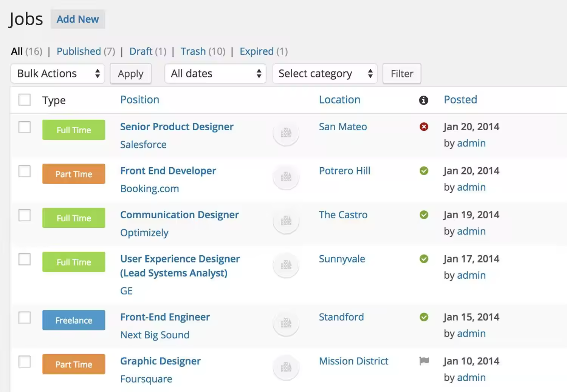567x392 pixels.
Task: Click the orange Part Time badge for Front End Developer
Action: (74, 174)
